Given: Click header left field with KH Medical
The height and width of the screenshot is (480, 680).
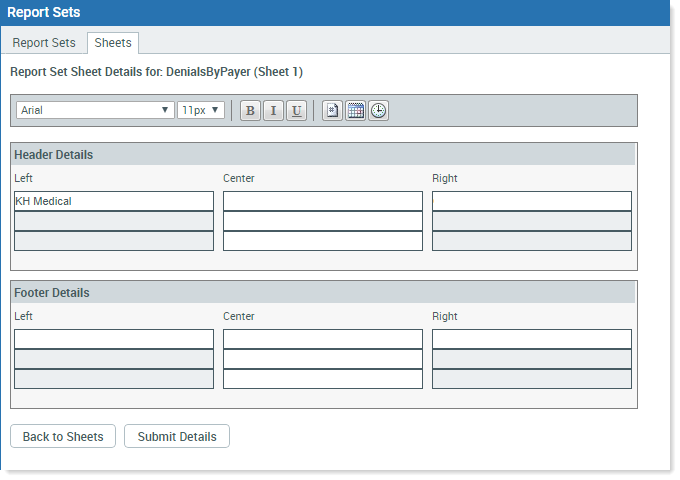Looking at the screenshot, I should pyautogui.click(x=114, y=201).
